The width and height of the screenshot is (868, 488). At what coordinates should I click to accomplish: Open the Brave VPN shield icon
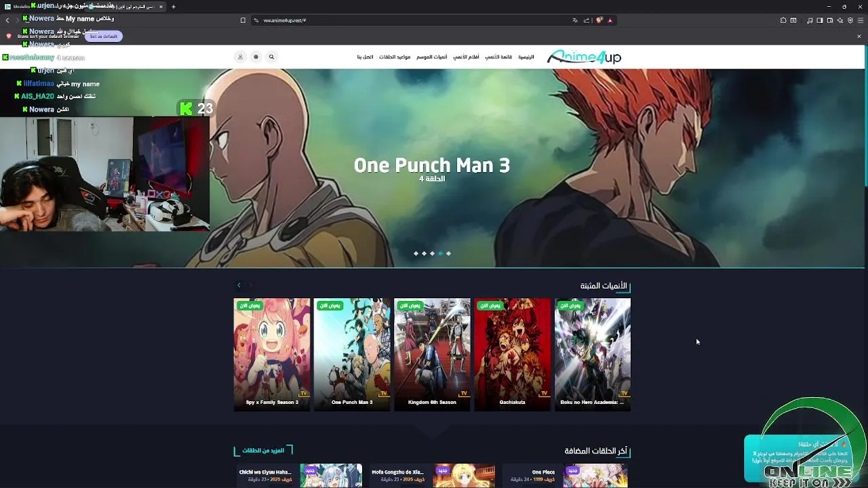point(850,20)
